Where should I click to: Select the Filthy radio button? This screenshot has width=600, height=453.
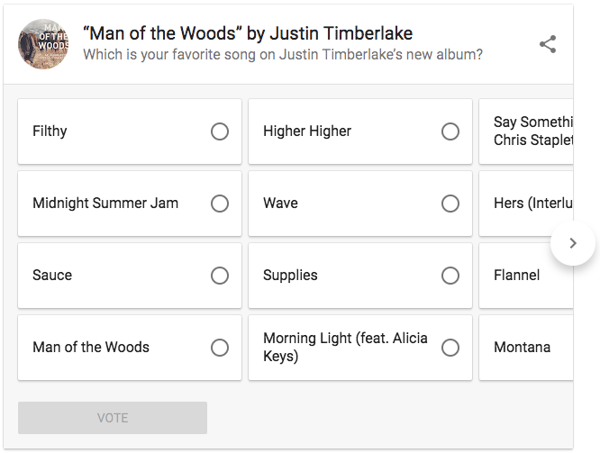(220, 131)
